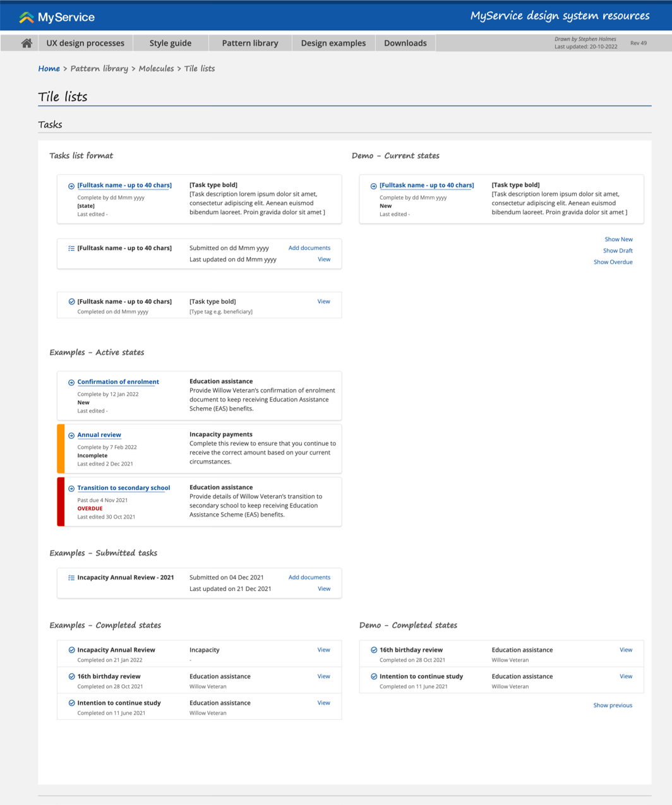The height and width of the screenshot is (805, 672).
Task: Go to Home via breadcrumb
Action: (49, 68)
